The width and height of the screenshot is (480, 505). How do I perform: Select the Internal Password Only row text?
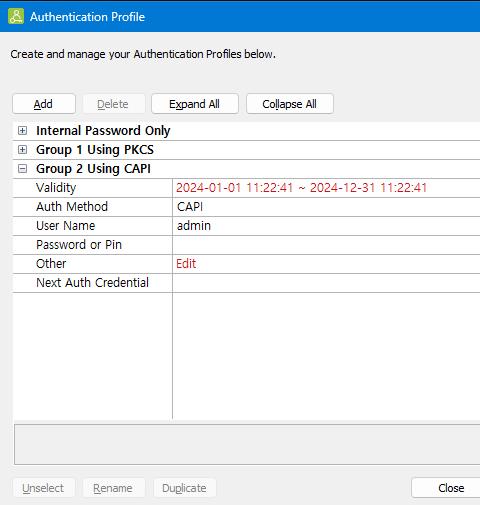103,131
